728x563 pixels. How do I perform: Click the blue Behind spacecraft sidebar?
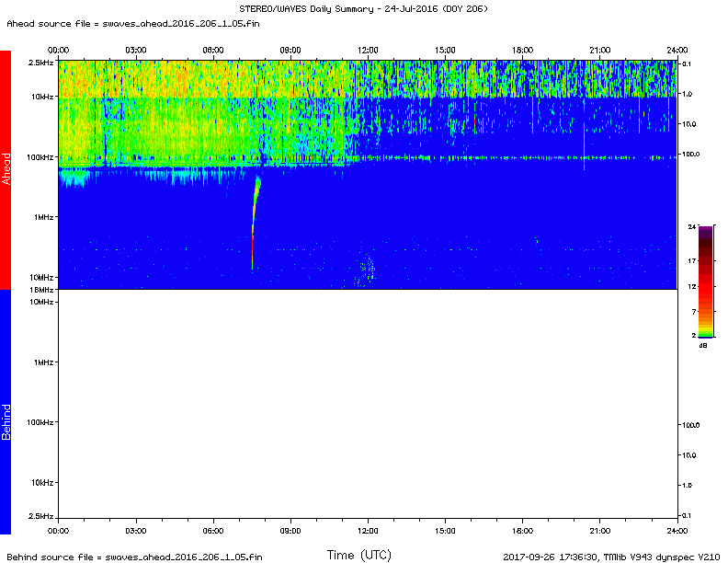(6, 411)
